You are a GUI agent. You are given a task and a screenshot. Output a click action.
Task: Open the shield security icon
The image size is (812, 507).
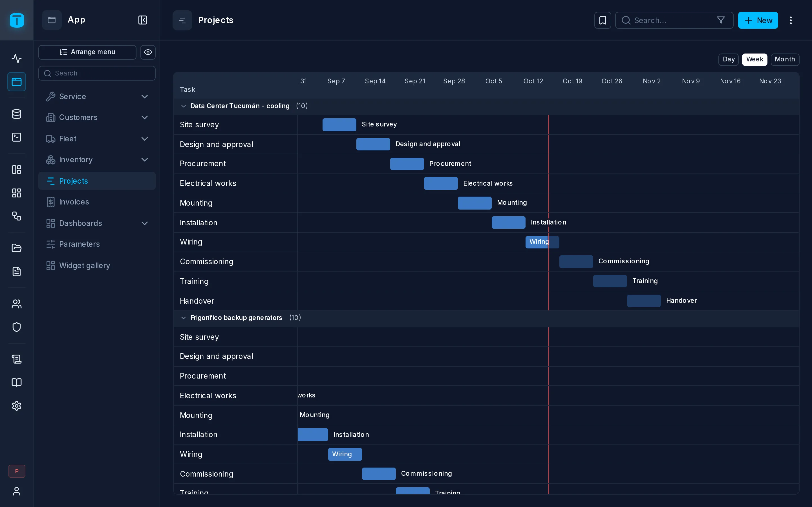[x=16, y=327]
